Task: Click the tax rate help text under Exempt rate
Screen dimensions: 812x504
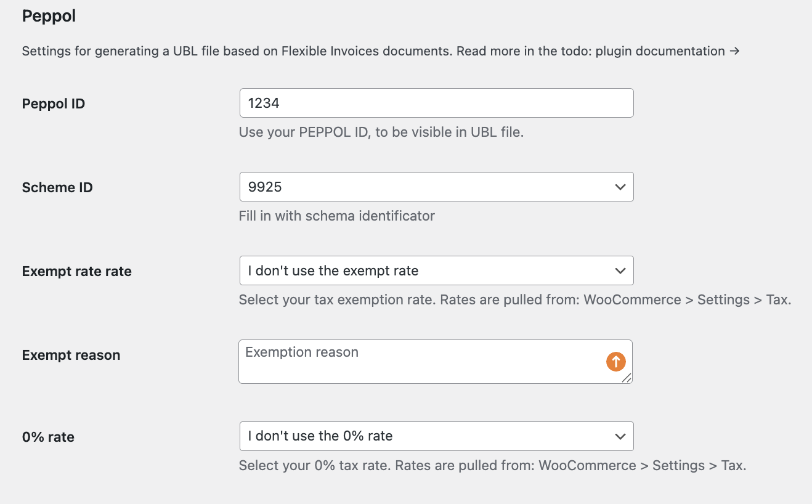Action: point(514,299)
